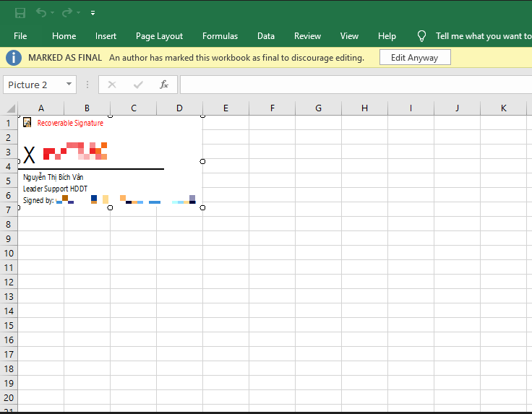Click the Tell Me lightbulb icon
The height and width of the screenshot is (414, 532).
tap(422, 36)
